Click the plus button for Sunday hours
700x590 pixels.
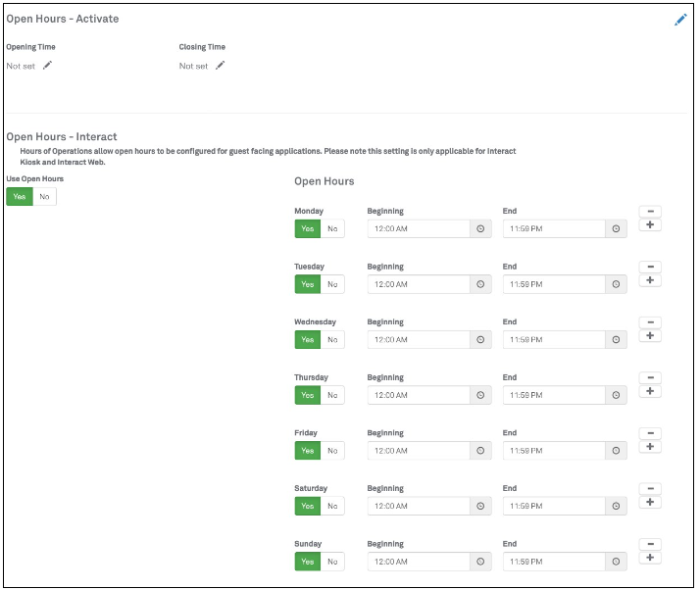point(650,558)
